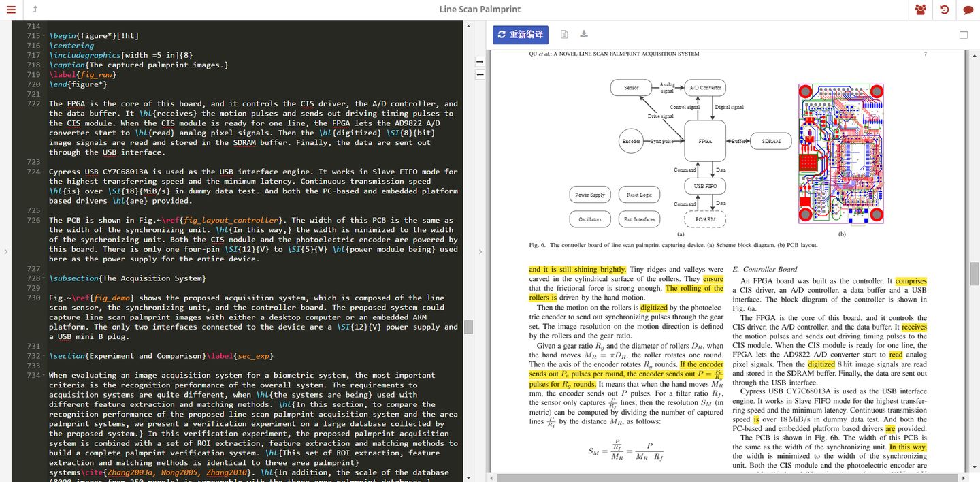
Task: Collapse the section fold at line 732
Action: click(x=44, y=356)
